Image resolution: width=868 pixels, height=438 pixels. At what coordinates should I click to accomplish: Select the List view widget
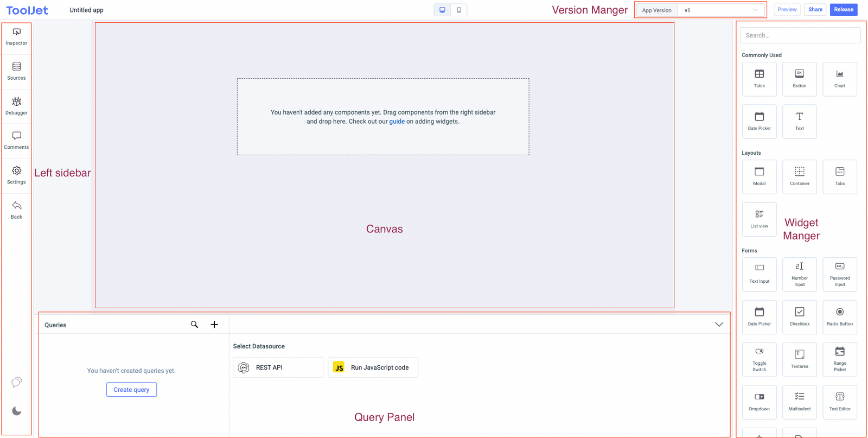[759, 219]
